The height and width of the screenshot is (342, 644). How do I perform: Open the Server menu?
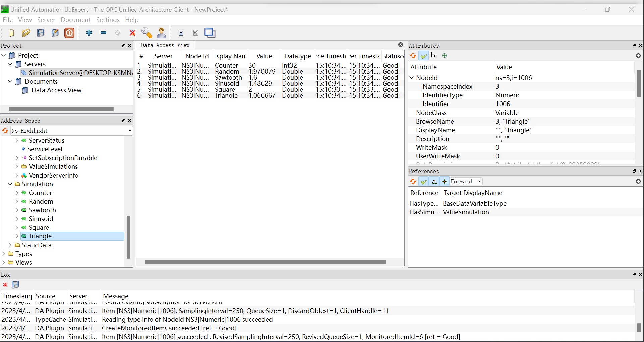(x=46, y=20)
